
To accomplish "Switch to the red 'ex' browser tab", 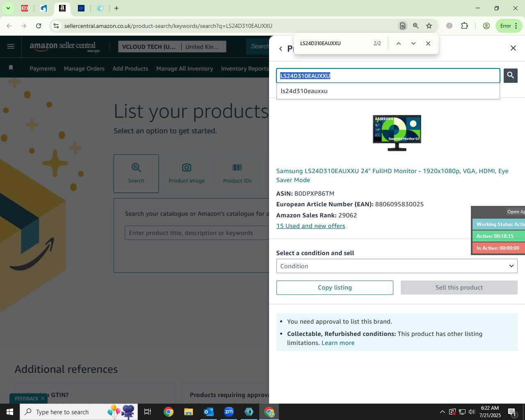I will [x=25, y=8].
